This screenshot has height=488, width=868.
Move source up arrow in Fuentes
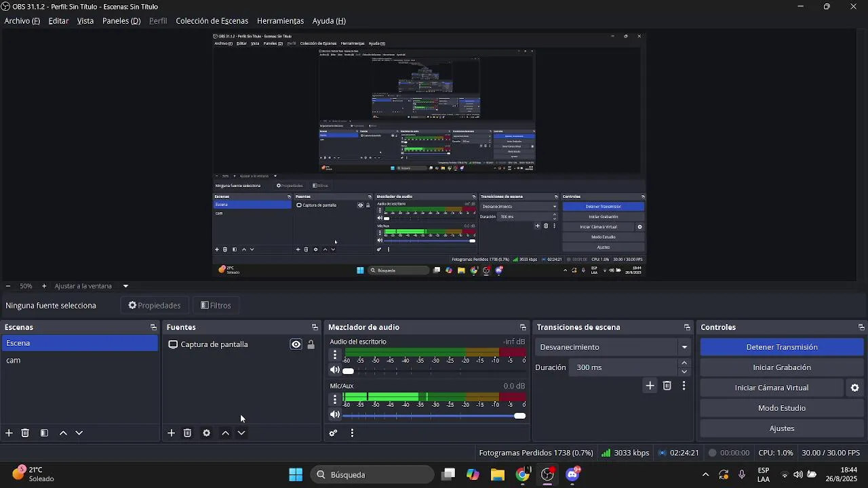click(x=226, y=433)
